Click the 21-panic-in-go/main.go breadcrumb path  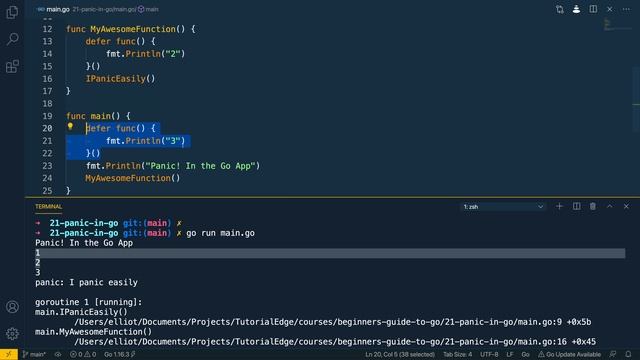pyautogui.click(x=104, y=9)
